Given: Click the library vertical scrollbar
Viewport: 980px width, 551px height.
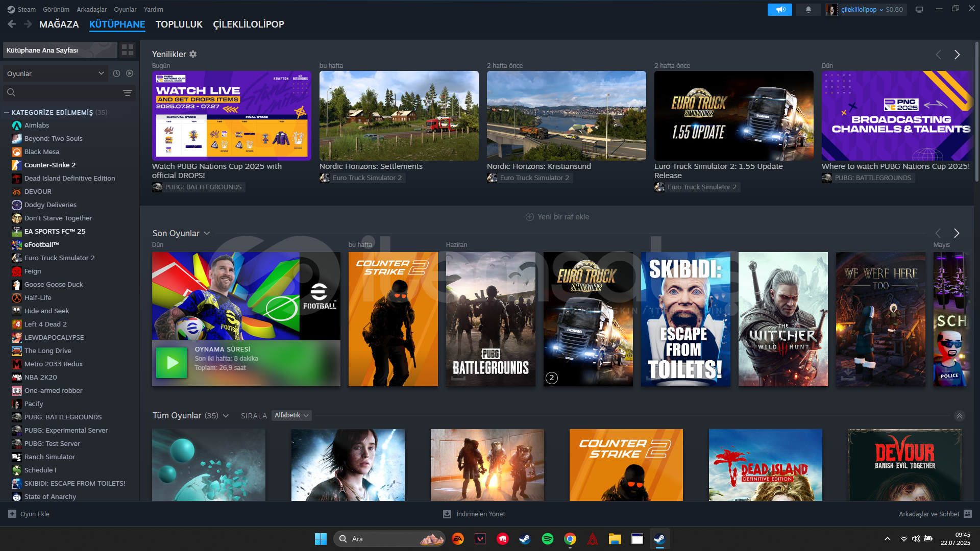Looking at the screenshot, I should pyautogui.click(x=977, y=112).
